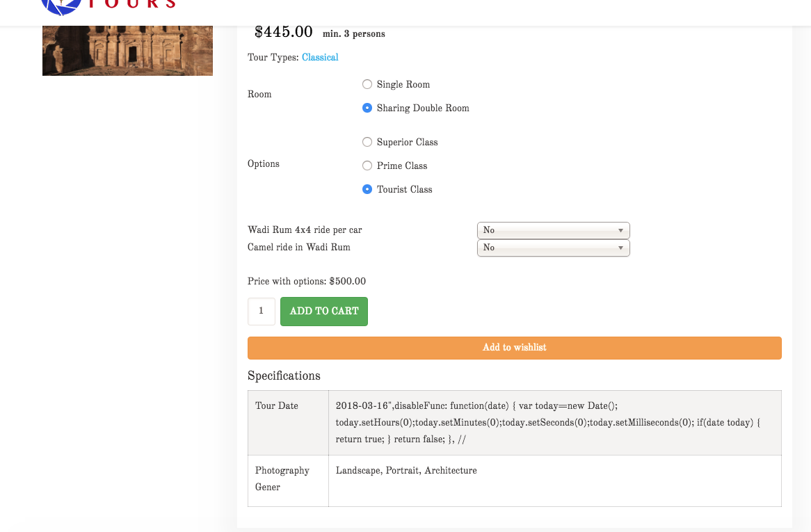Expand the Camel ride in Wadi Rum dropdown
The width and height of the screenshot is (811, 532).
click(x=553, y=248)
